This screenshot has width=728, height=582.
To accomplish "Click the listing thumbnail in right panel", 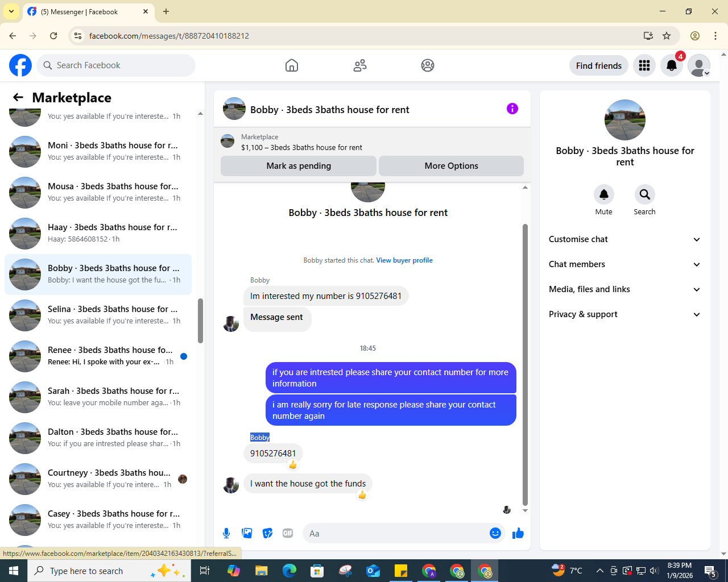I will pyautogui.click(x=625, y=120).
